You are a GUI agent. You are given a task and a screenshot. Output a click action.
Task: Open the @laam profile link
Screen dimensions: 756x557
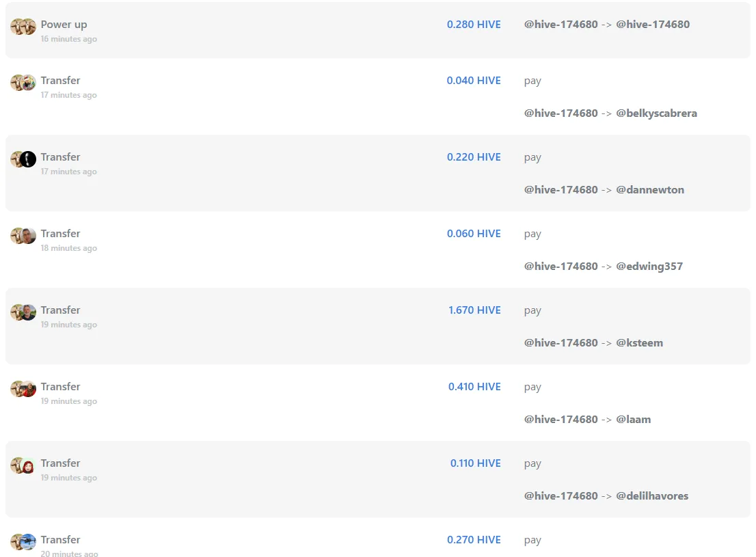[x=633, y=420]
